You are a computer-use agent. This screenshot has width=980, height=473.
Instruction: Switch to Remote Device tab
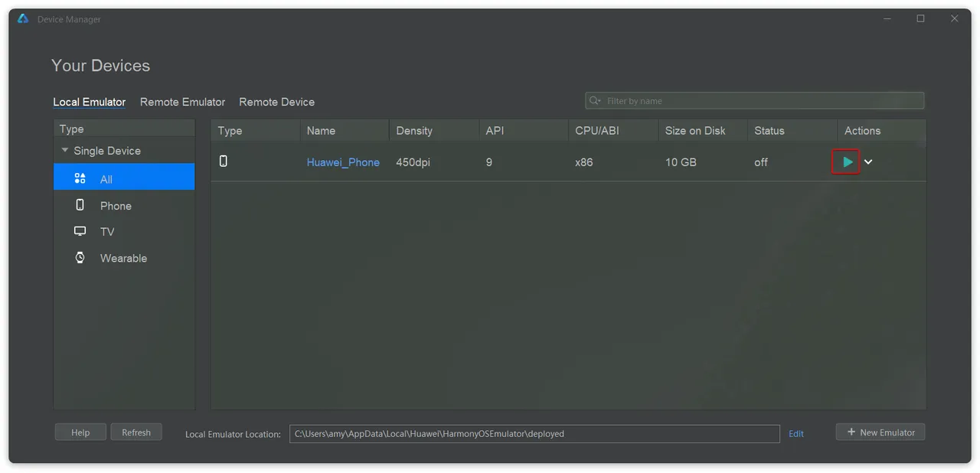click(x=276, y=102)
